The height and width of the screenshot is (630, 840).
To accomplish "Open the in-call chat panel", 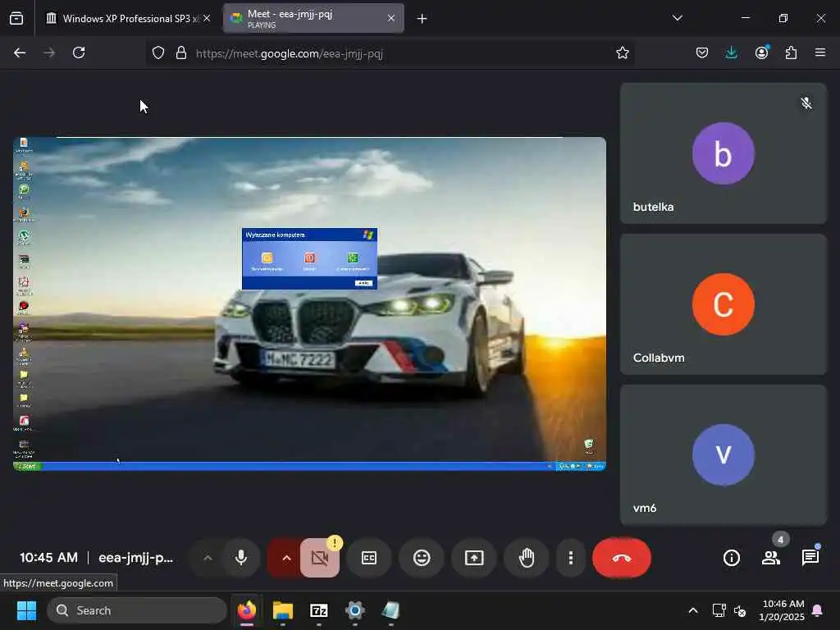I will point(810,558).
